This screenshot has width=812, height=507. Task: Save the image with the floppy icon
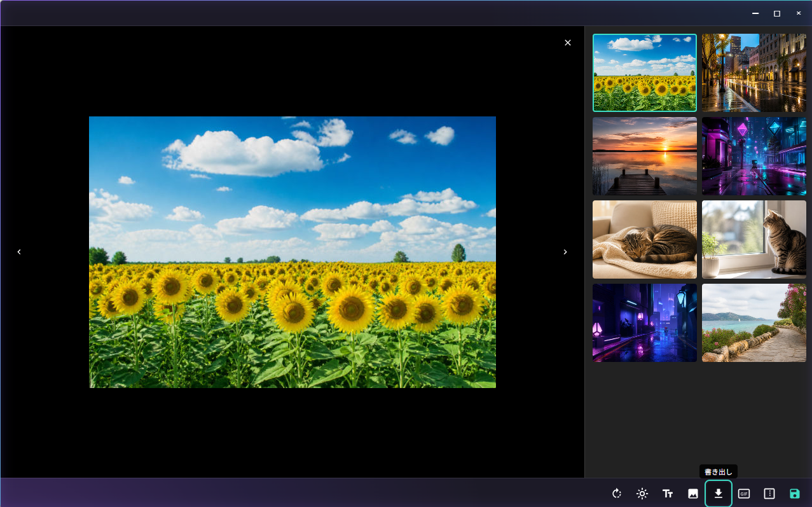(795, 494)
